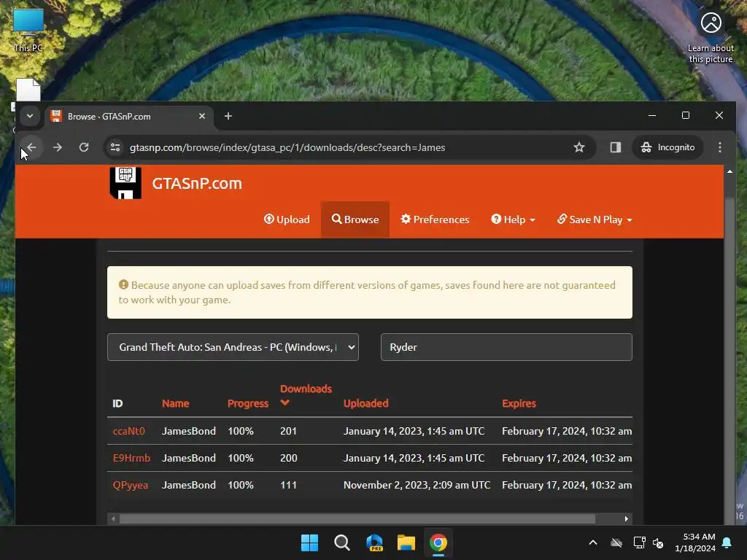Open the game selection combo box
This screenshot has height=560, width=747.
coord(233,347)
